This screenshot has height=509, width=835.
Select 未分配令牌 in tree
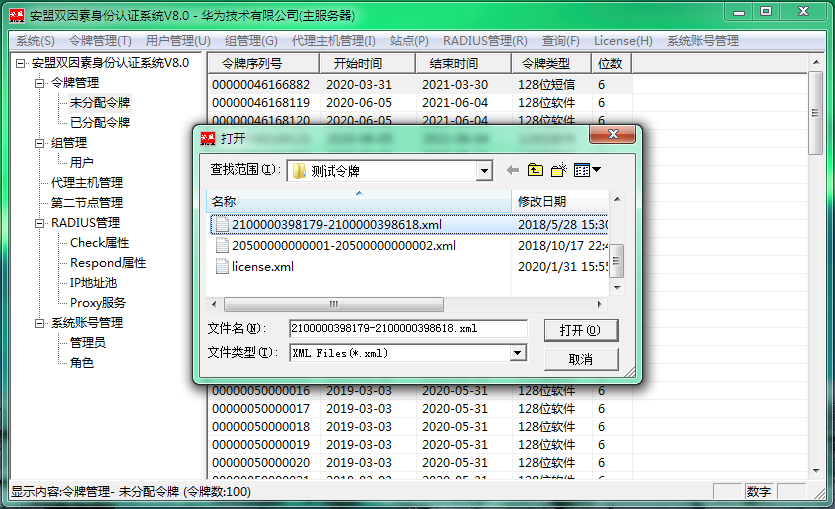(100, 103)
